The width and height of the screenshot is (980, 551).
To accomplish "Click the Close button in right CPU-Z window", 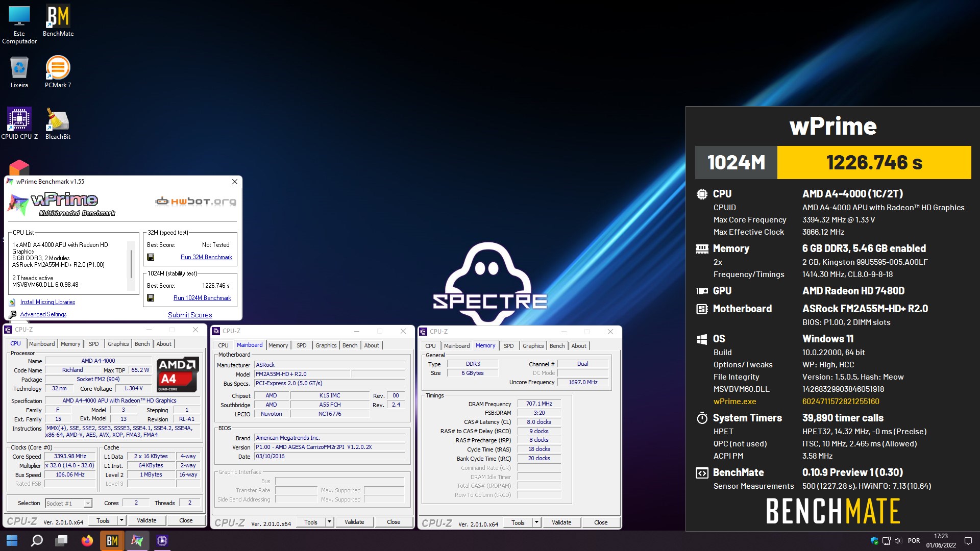I will coord(601,522).
